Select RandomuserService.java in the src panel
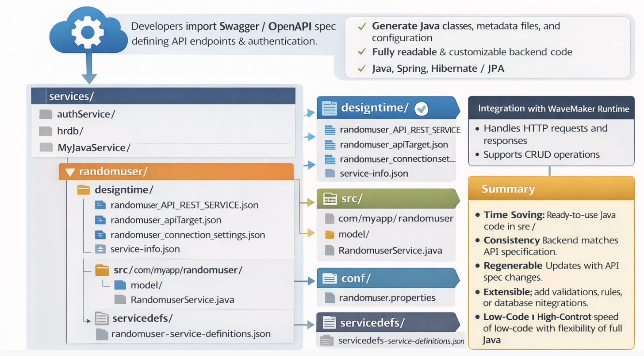644x356 pixels. 390,250
